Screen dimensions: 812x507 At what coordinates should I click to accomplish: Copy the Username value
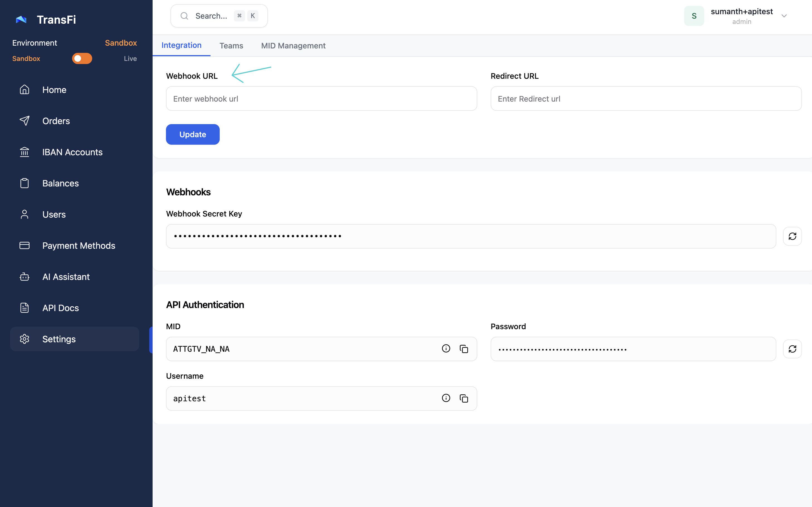tap(464, 398)
